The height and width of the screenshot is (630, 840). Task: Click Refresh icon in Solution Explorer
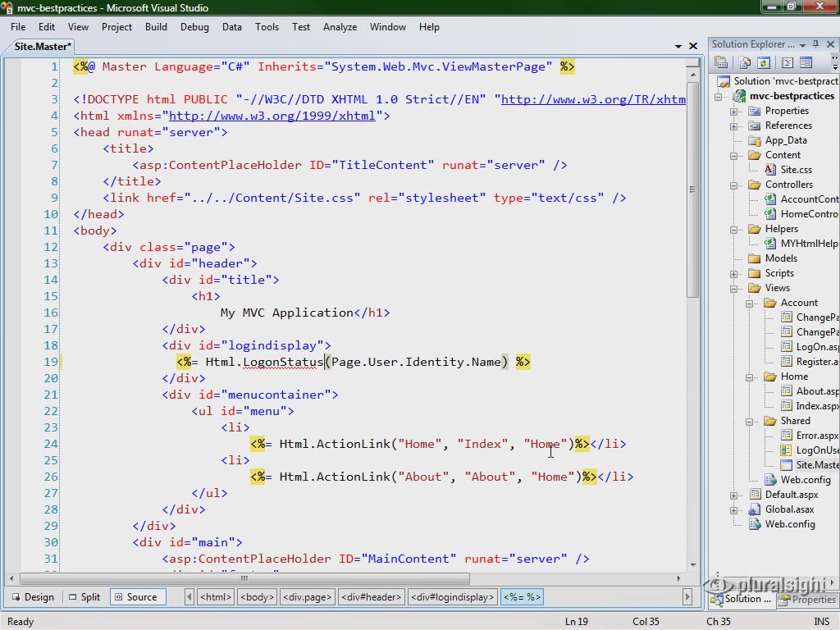(764, 62)
